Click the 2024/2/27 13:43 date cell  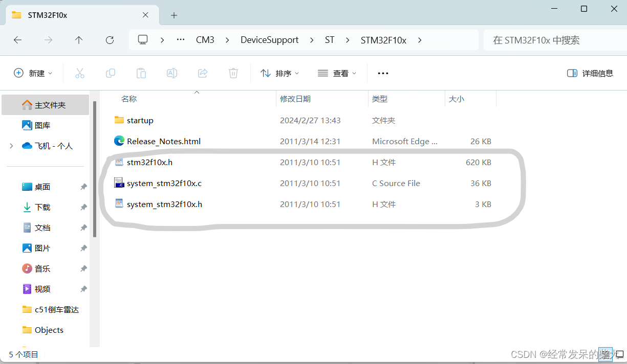point(310,120)
